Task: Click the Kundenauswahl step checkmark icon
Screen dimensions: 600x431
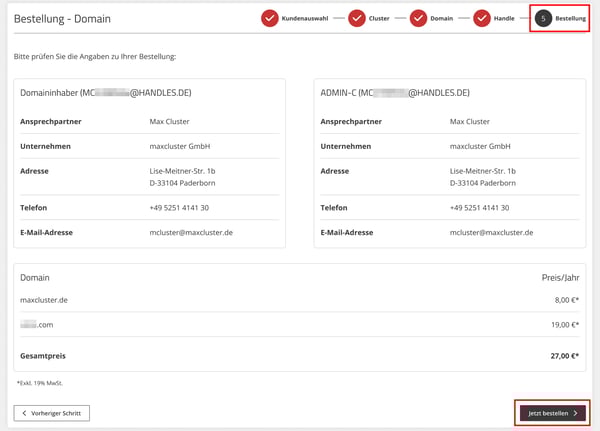Action: (270, 18)
